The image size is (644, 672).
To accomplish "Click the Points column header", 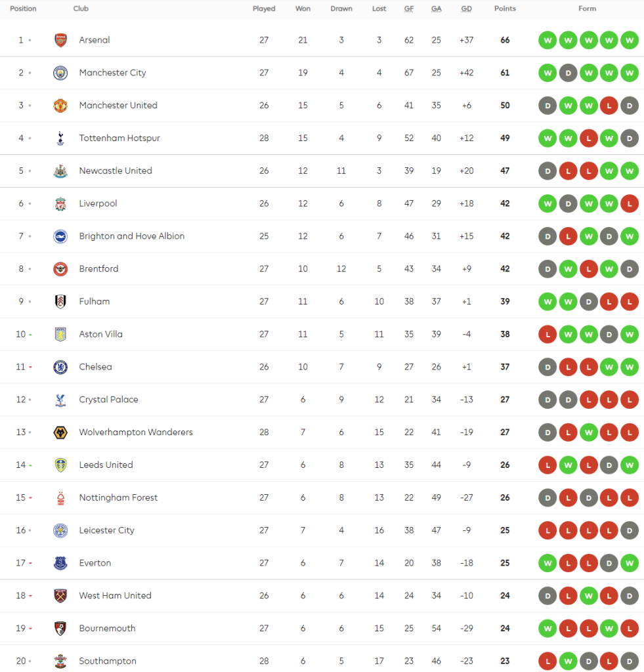I will pyautogui.click(x=505, y=9).
